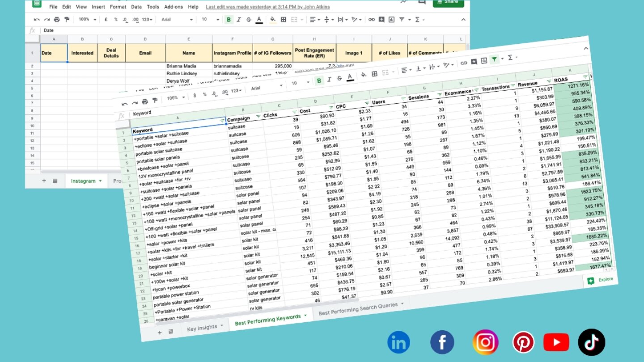The width and height of the screenshot is (644, 362).
Task: Switch to Best Performing Search Queries tab
Action: pos(361,309)
